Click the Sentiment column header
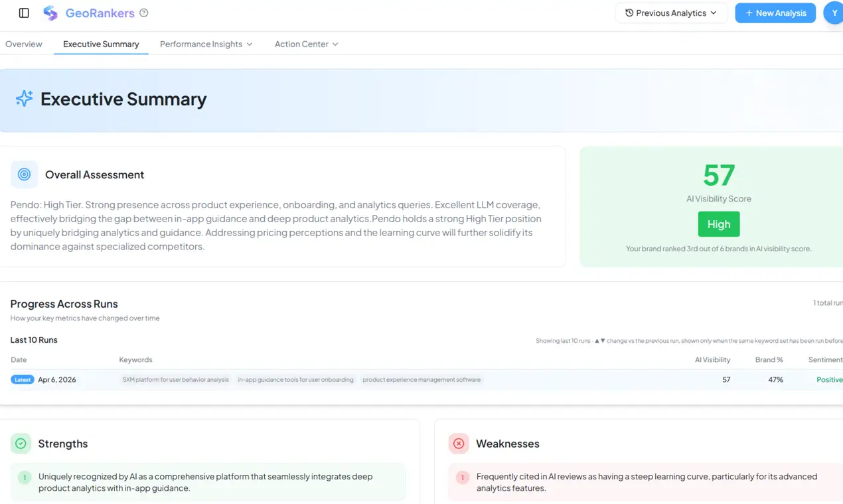Viewport: 843px width, 504px height. 825,359
